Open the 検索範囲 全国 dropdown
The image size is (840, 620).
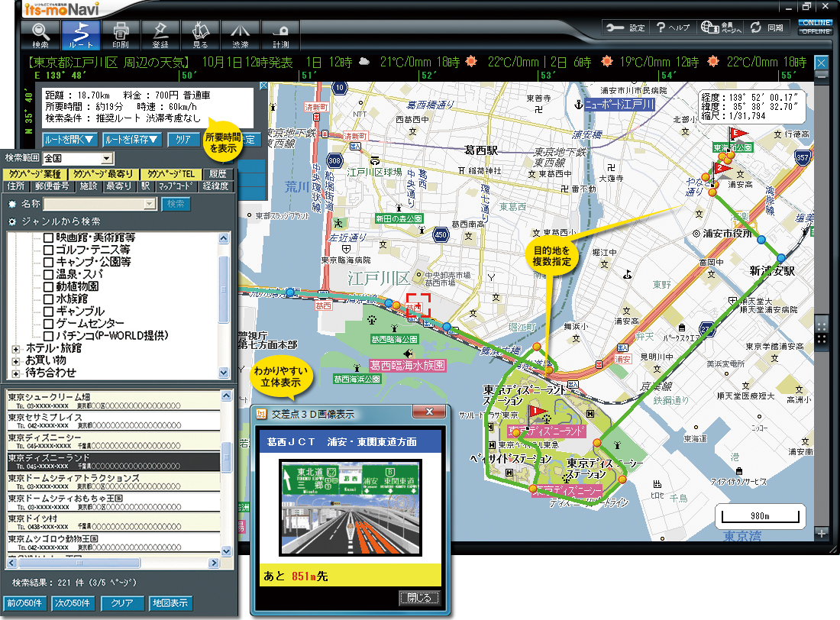[107, 159]
